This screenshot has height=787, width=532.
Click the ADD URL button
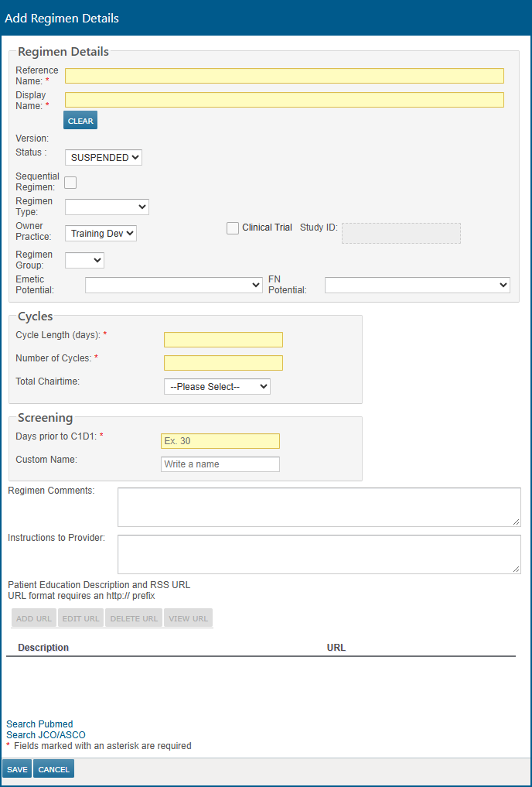(x=34, y=618)
